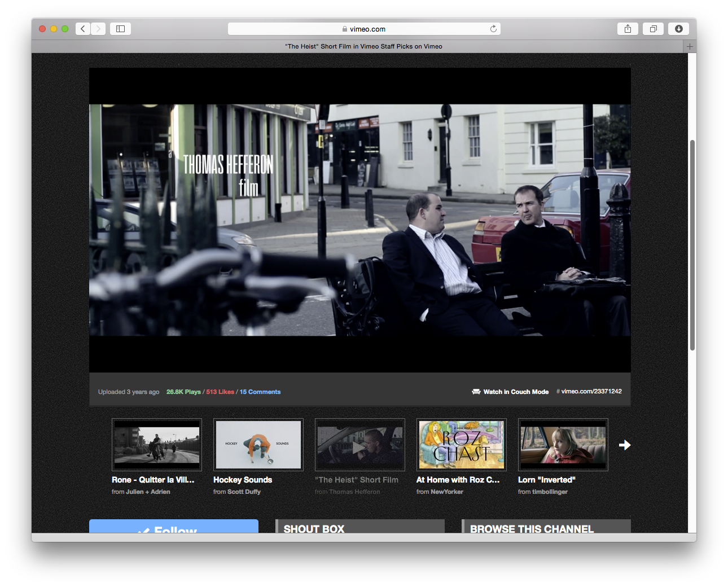
Task: Click the Hockey Sounds title link
Action: [243, 480]
